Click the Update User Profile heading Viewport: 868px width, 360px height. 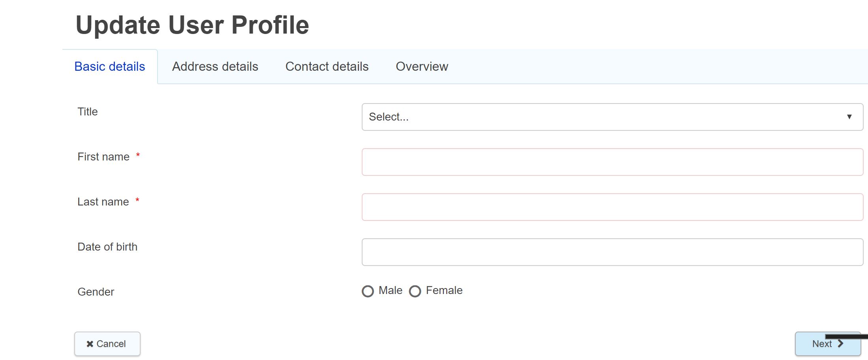click(192, 25)
